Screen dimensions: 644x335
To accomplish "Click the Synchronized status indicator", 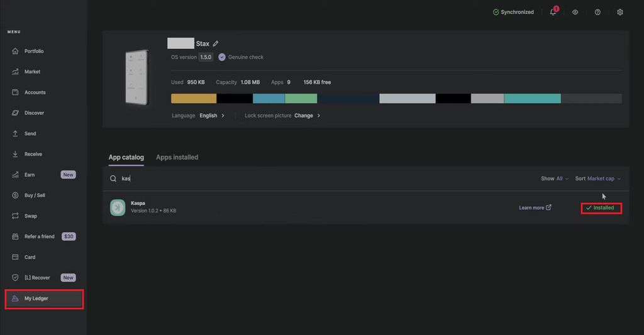I will [x=513, y=12].
